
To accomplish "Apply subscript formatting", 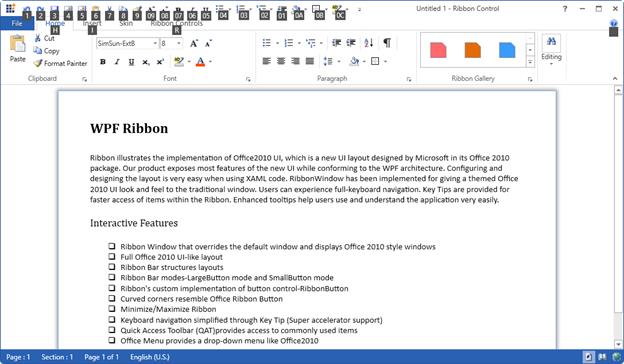I will [146, 62].
